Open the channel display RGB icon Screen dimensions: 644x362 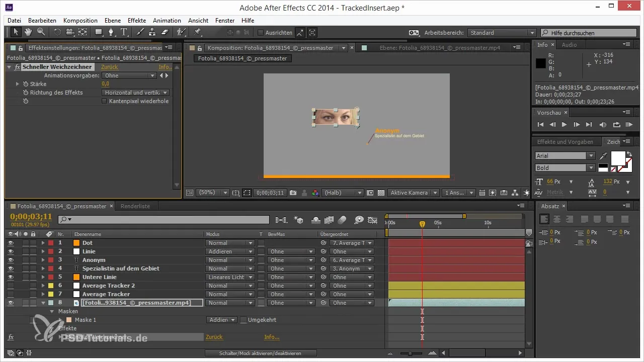pos(315,193)
